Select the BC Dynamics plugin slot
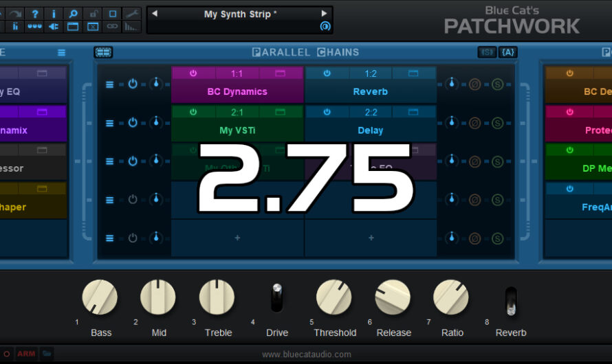This screenshot has width=612, height=364. coord(237,91)
